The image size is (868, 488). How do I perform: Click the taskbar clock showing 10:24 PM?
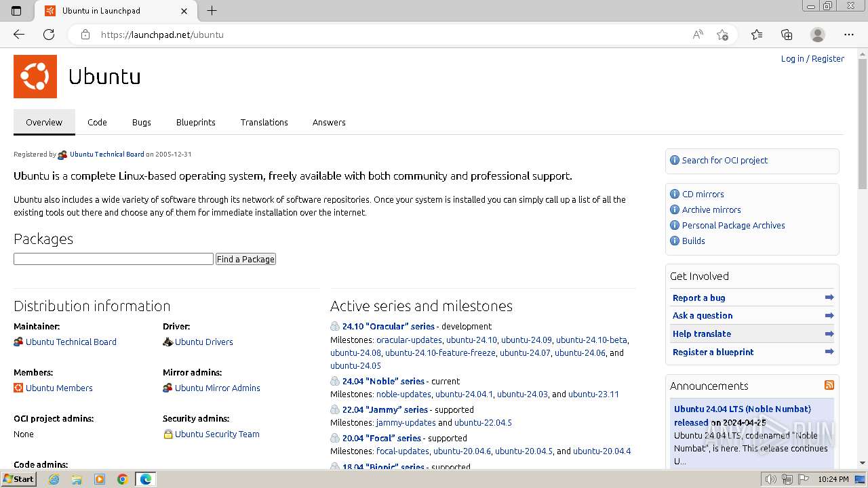point(833,479)
